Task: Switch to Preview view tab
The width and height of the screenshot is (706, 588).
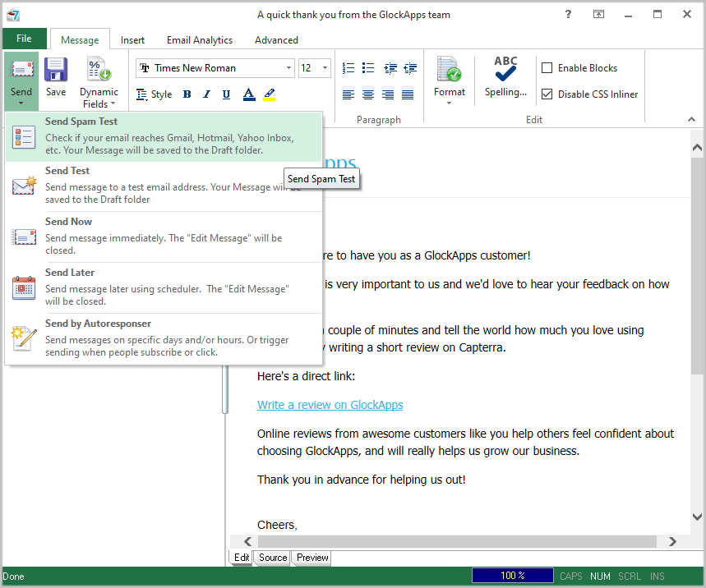Action: pos(312,558)
